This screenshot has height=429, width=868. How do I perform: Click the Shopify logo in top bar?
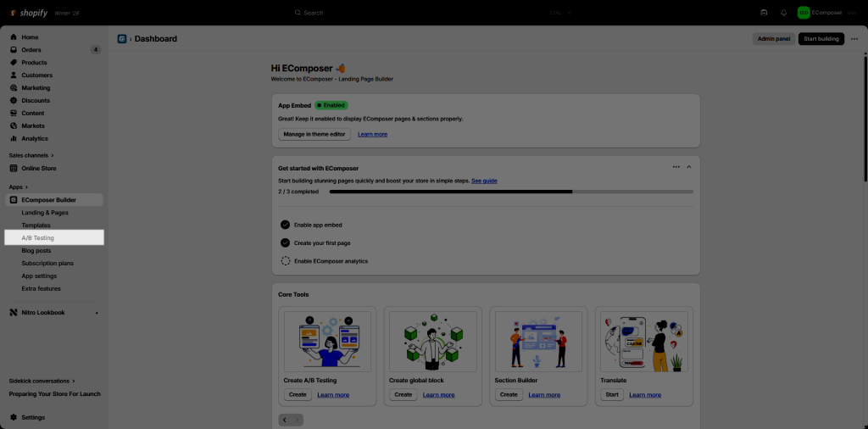click(28, 13)
